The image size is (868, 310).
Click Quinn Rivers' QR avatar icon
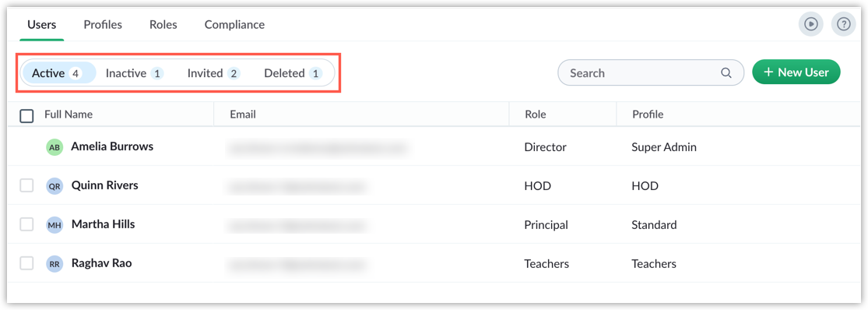tap(54, 186)
